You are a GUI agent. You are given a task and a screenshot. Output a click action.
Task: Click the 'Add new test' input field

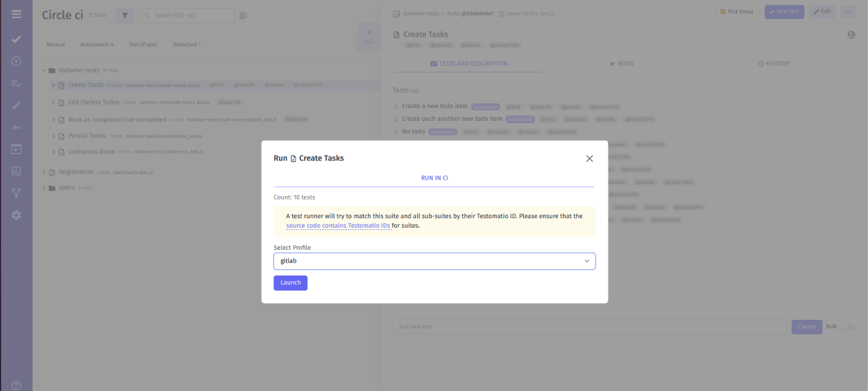pos(589,326)
